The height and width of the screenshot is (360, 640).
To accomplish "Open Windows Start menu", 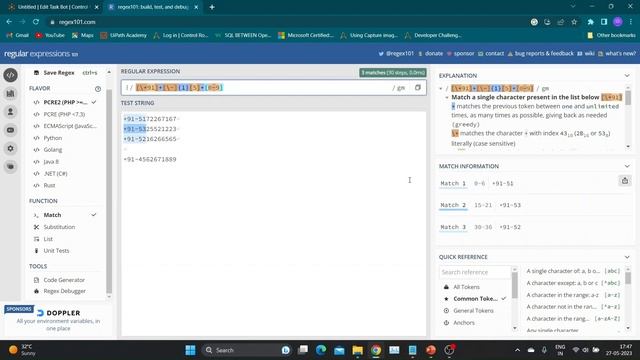I will [190, 350].
